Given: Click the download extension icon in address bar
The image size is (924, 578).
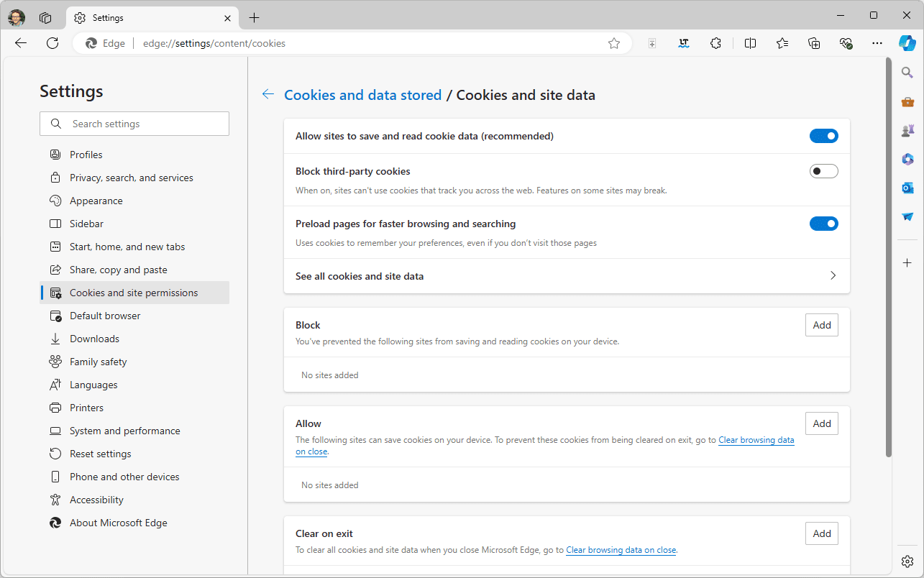Looking at the screenshot, I should 652,43.
